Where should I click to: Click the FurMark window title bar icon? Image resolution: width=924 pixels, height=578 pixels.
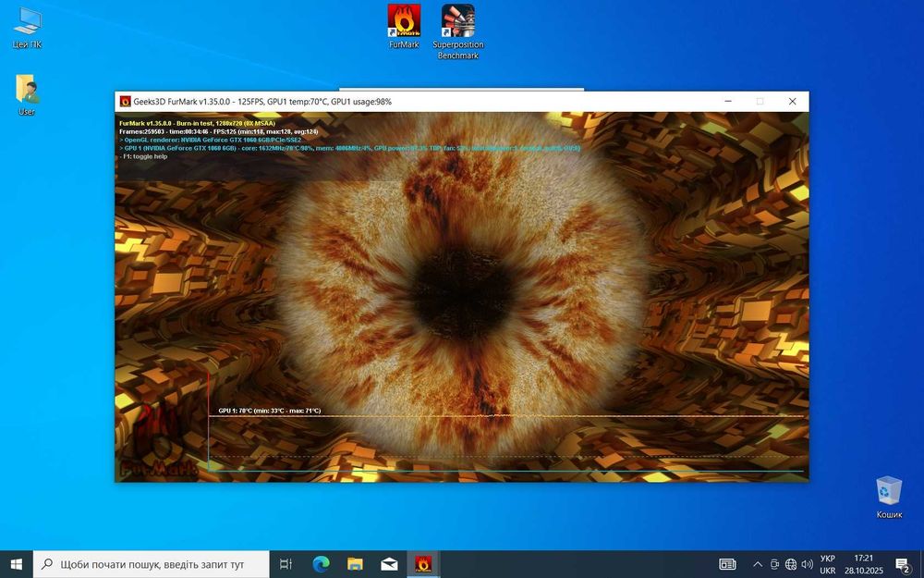[125, 102]
